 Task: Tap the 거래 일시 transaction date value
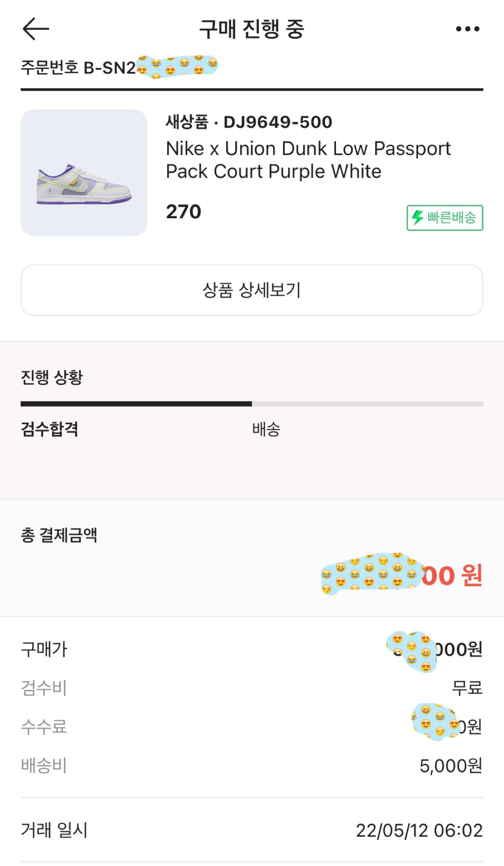click(x=419, y=830)
